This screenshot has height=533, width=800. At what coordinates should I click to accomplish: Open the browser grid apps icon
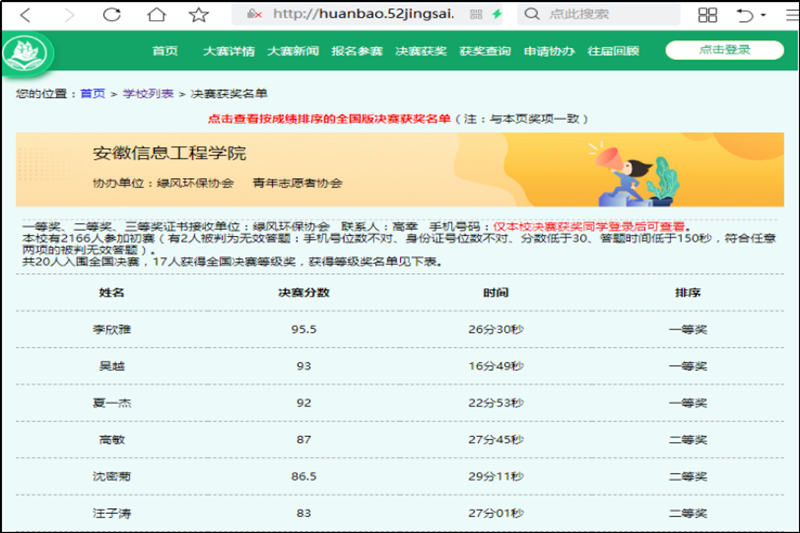tap(708, 15)
